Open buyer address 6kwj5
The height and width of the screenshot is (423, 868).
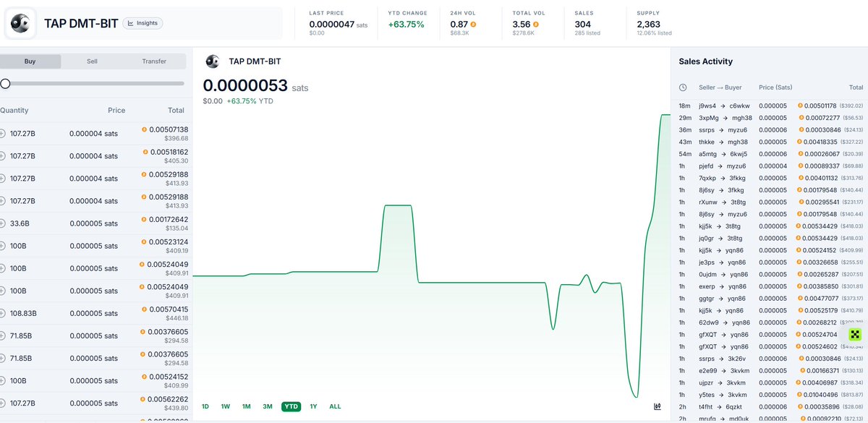pyautogui.click(x=741, y=154)
